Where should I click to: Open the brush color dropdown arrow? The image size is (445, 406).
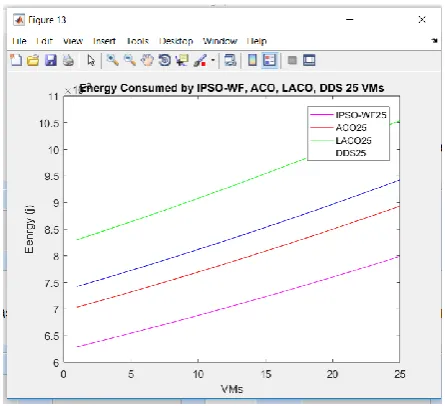(x=213, y=61)
